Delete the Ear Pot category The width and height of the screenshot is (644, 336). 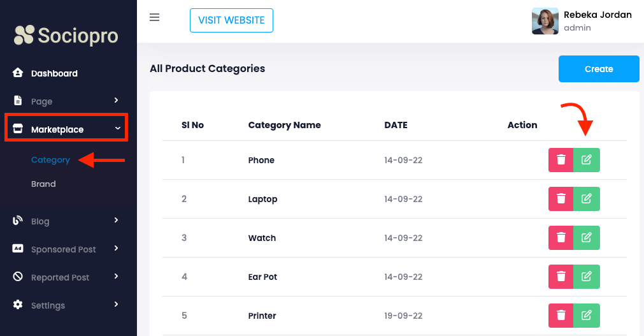561,277
